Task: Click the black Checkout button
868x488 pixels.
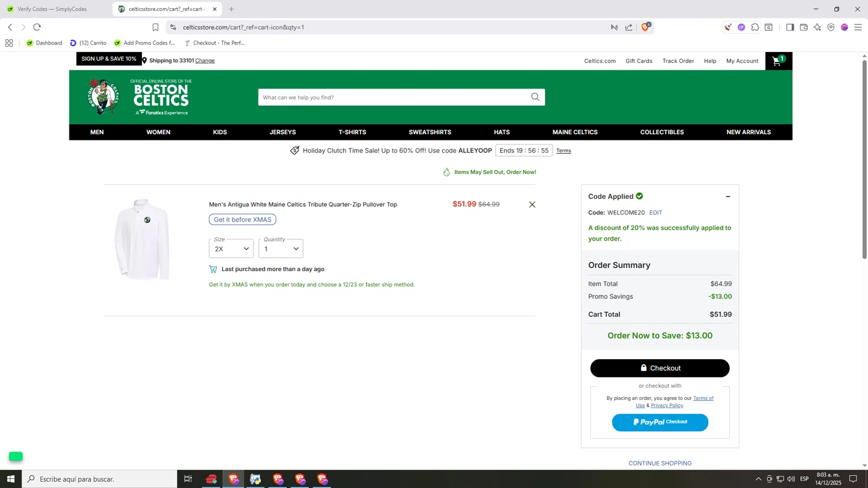Action: (660, 368)
